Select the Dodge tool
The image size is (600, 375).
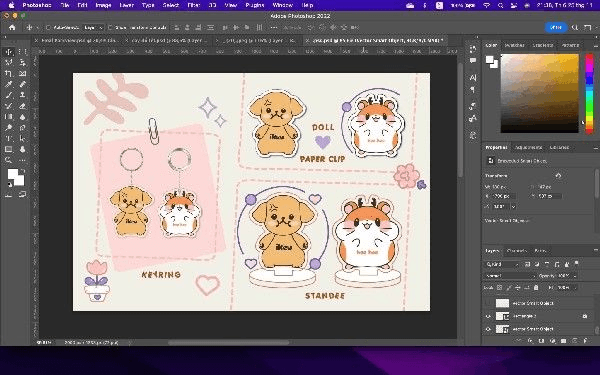pos(8,127)
